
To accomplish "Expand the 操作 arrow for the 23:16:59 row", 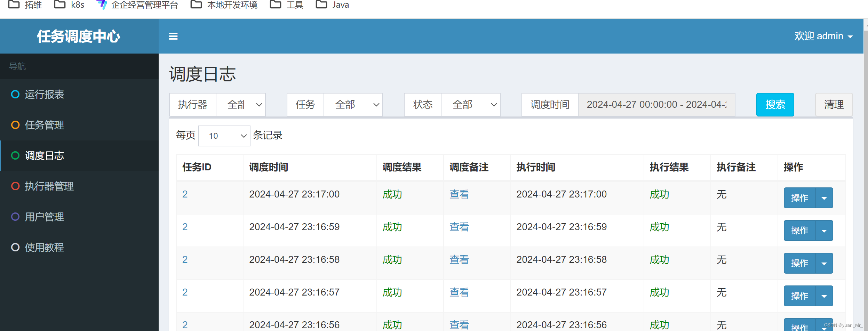I will coord(824,231).
